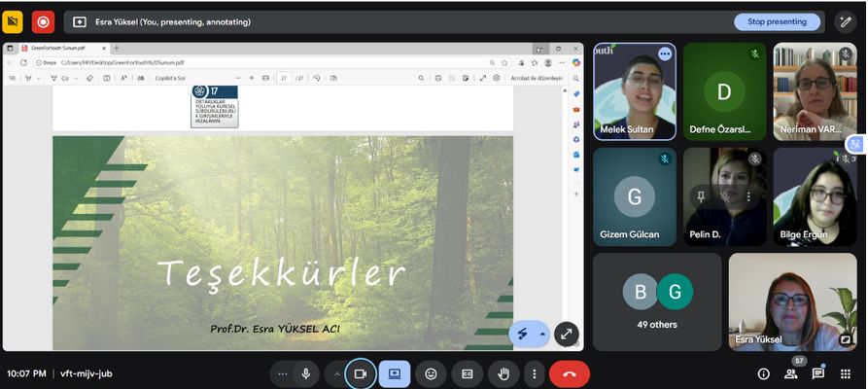
Task: Expand the arrow next to the annotation tool
Action: coord(541,334)
